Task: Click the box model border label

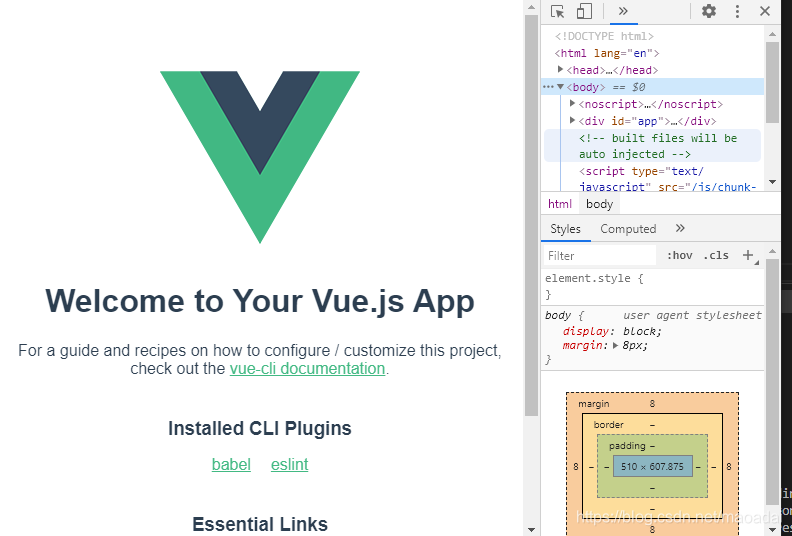Action: pyautogui.click(x=609, y=425)
